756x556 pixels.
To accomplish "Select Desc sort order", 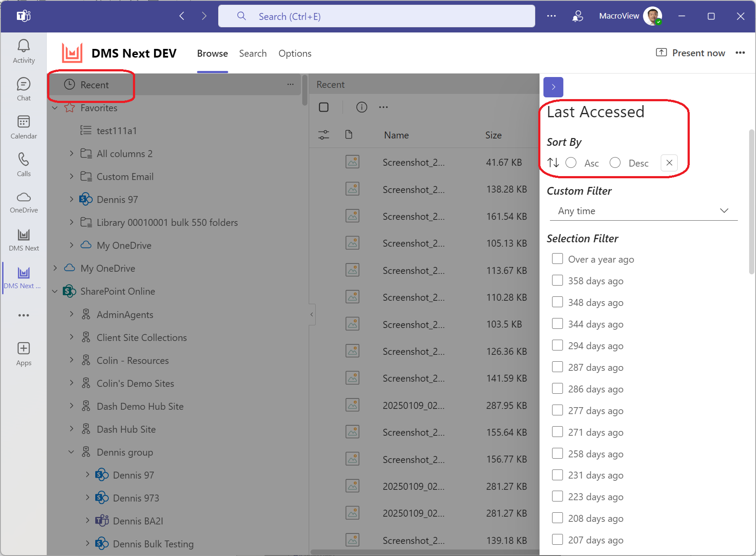I will pos(615,163).
